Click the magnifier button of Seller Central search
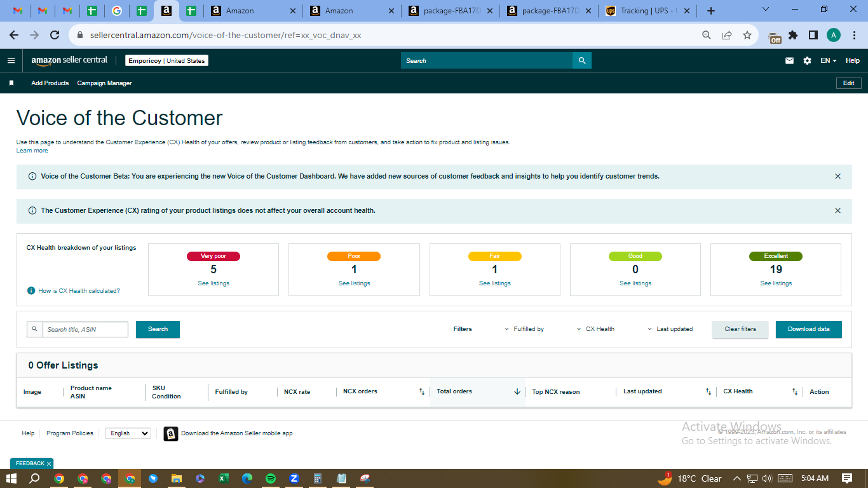 pyautogui.click(x=582, y=60)
